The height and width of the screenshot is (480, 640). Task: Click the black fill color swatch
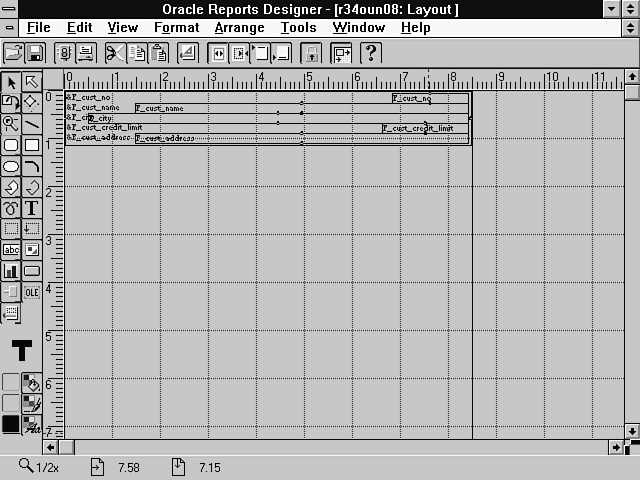[x=11, y=424]
